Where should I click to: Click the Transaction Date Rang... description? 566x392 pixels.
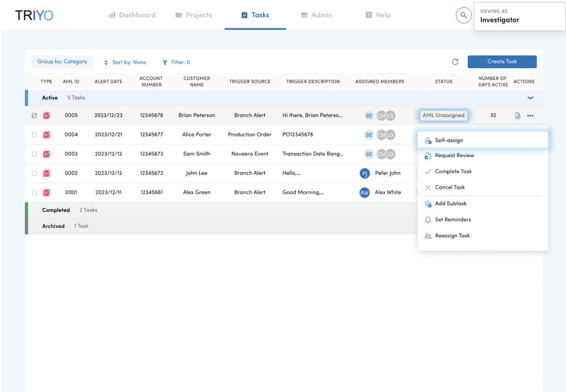313,154
